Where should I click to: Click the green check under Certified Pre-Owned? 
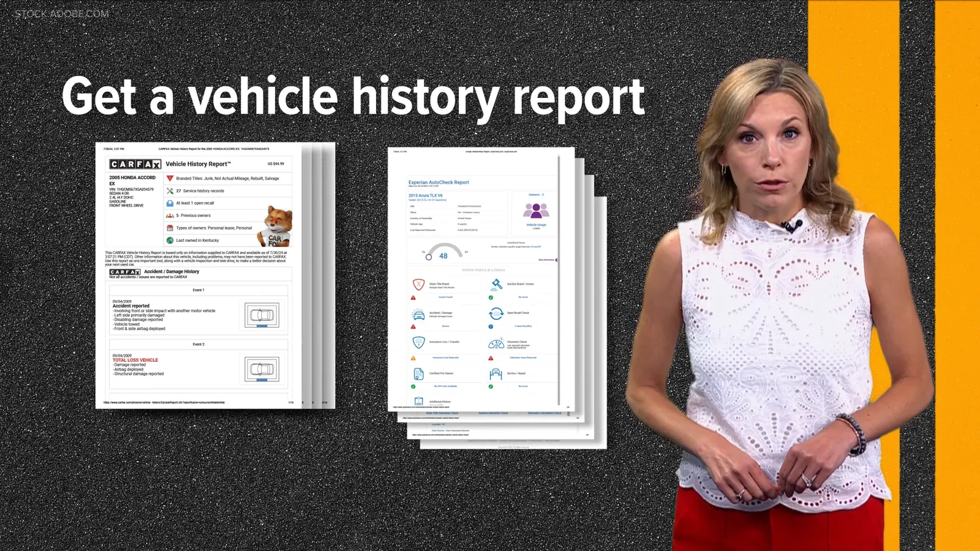pos(413,386)
